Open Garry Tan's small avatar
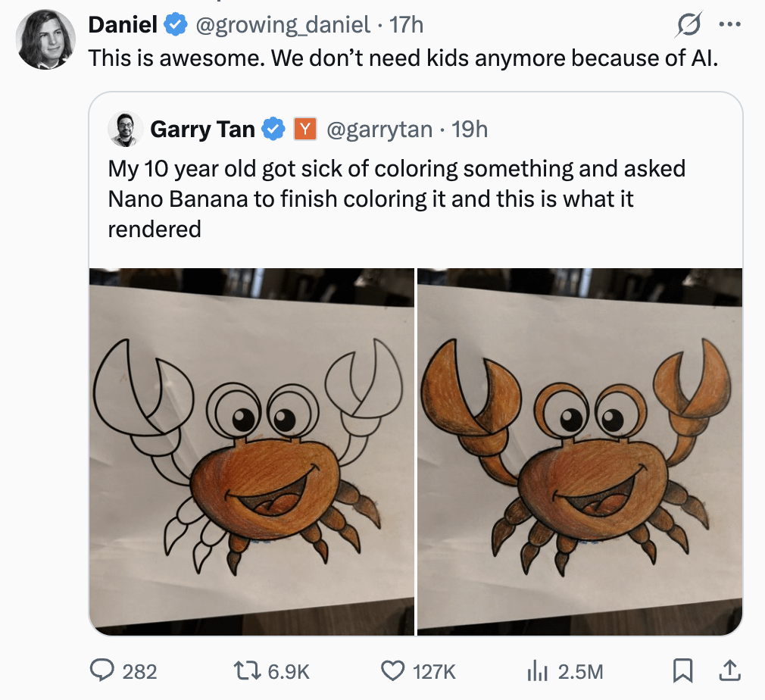 click(123, 130)
